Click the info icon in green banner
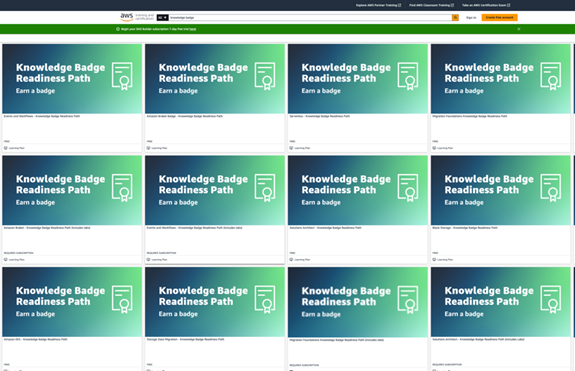575x371 pixels. [118, 29]
